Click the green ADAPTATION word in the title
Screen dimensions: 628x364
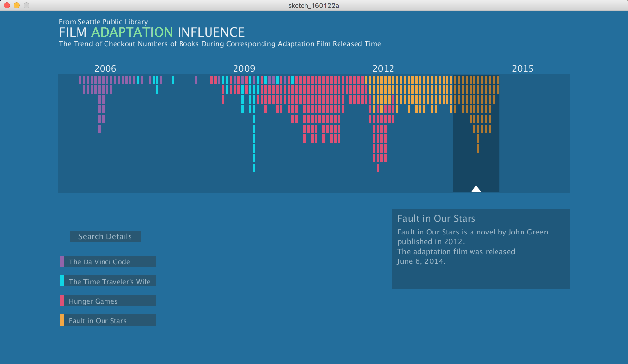tap(132, 32)
